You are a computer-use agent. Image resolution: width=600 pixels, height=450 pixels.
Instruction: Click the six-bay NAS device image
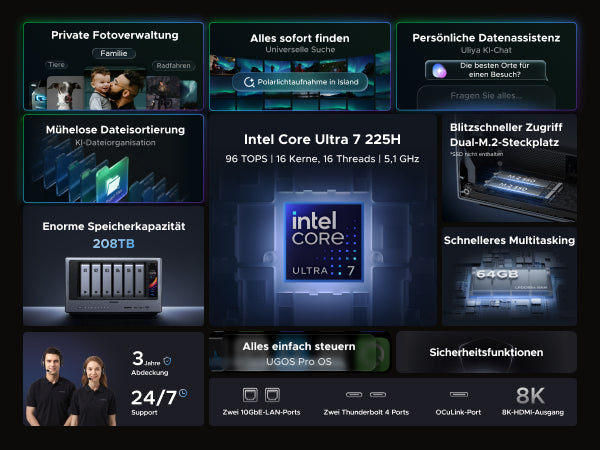pyautogui.click(x=114, y=285)
